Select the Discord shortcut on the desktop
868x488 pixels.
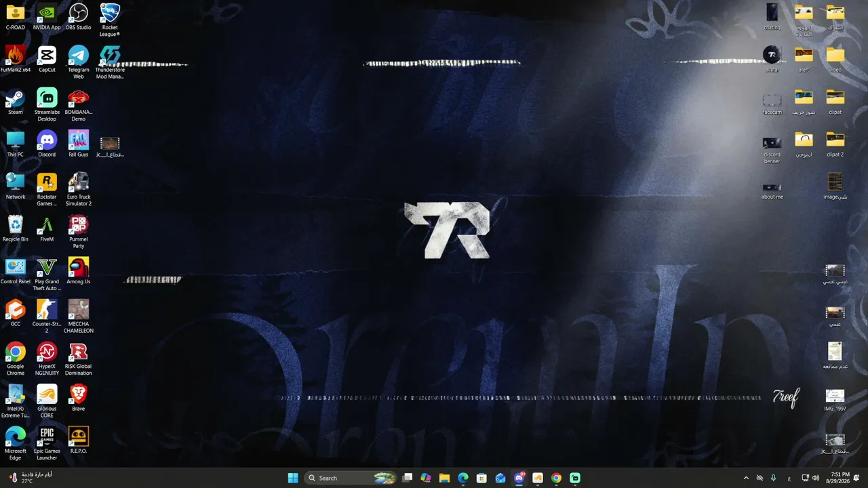[47, 144]
